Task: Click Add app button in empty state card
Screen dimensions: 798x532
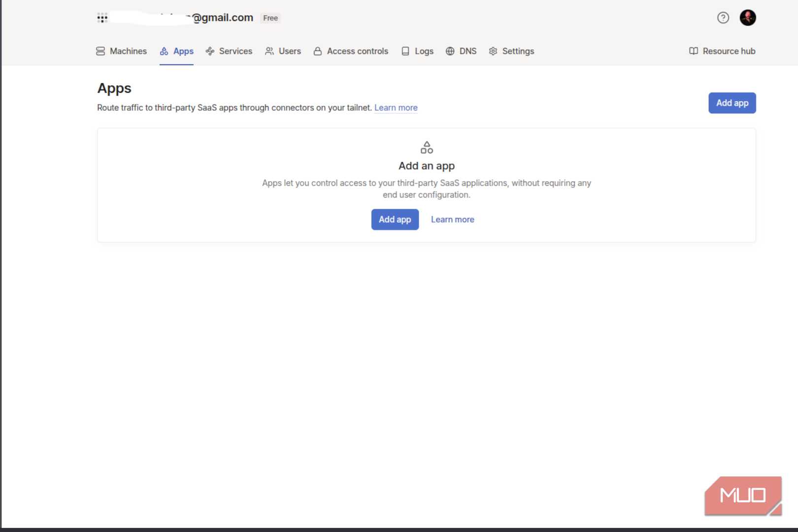Action: coord(395,220)
